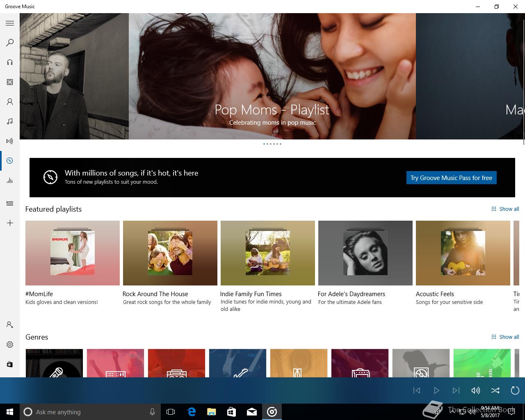Activate the Cortana microphone icon
This screenshot has width=525, height=420.
(152, 412)
